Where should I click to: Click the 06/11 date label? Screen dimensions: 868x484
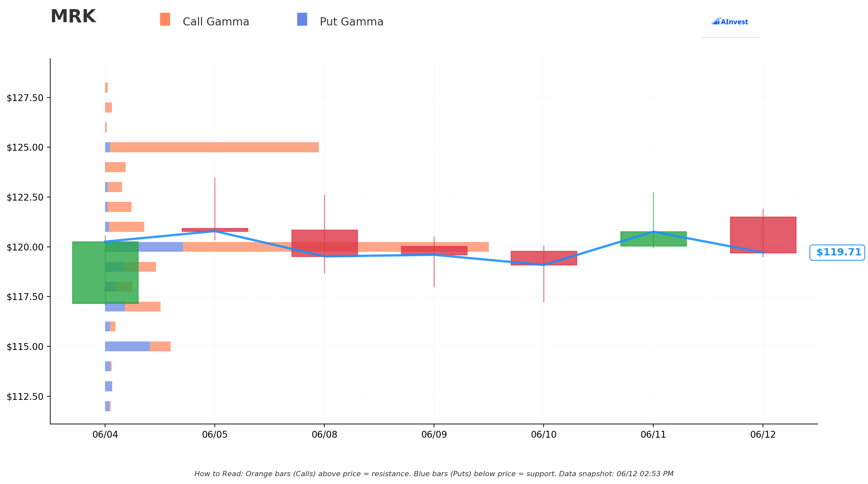click(x=653, y=434)
